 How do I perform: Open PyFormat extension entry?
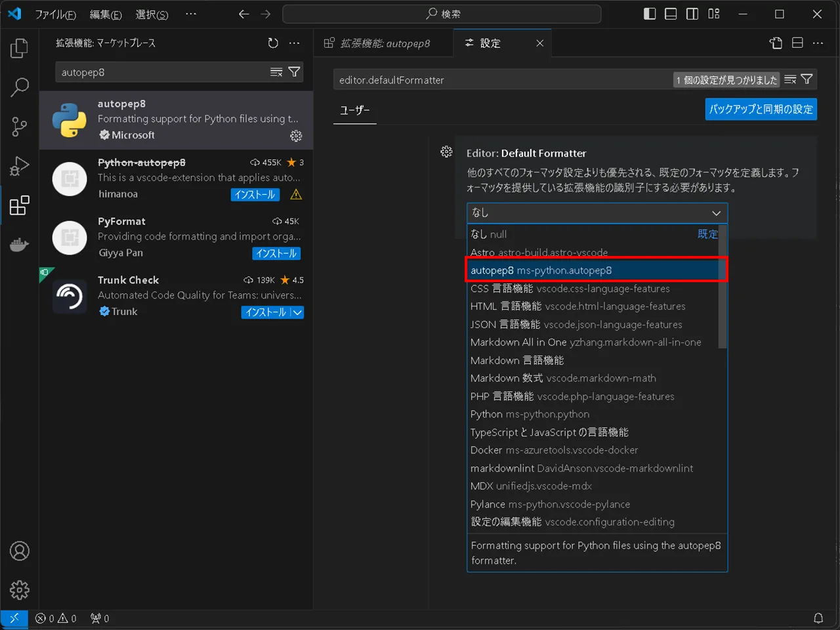(x=176, y=238)
